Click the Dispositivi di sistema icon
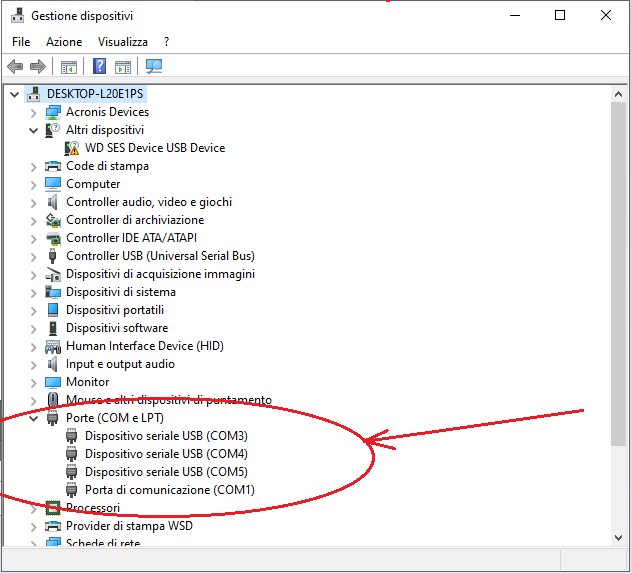This screenshot has height=574, width=632. [53, 292]
